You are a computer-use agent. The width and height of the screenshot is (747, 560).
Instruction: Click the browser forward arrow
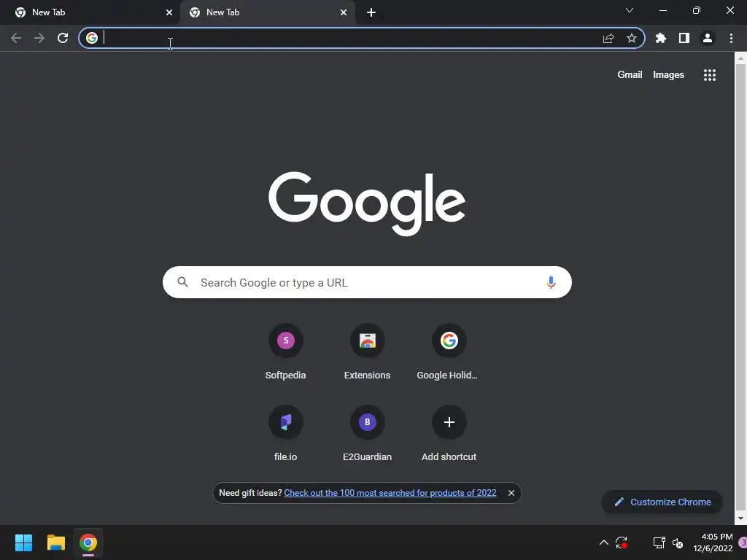[39, 38]
